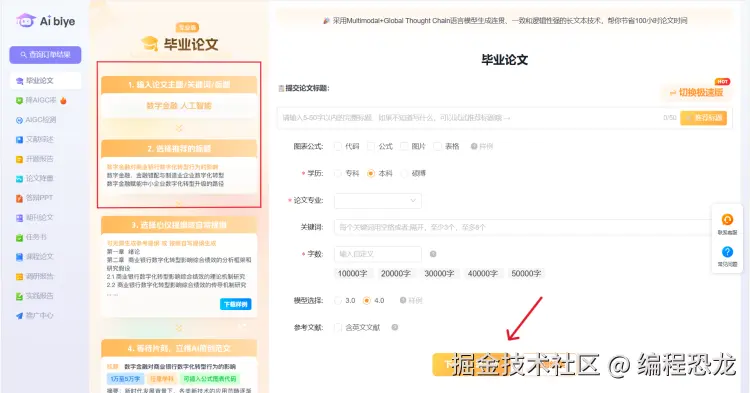Check the 代码 checkbox
Image resolution: width=751 pixels, height=393 pixels.
(338, 146)
